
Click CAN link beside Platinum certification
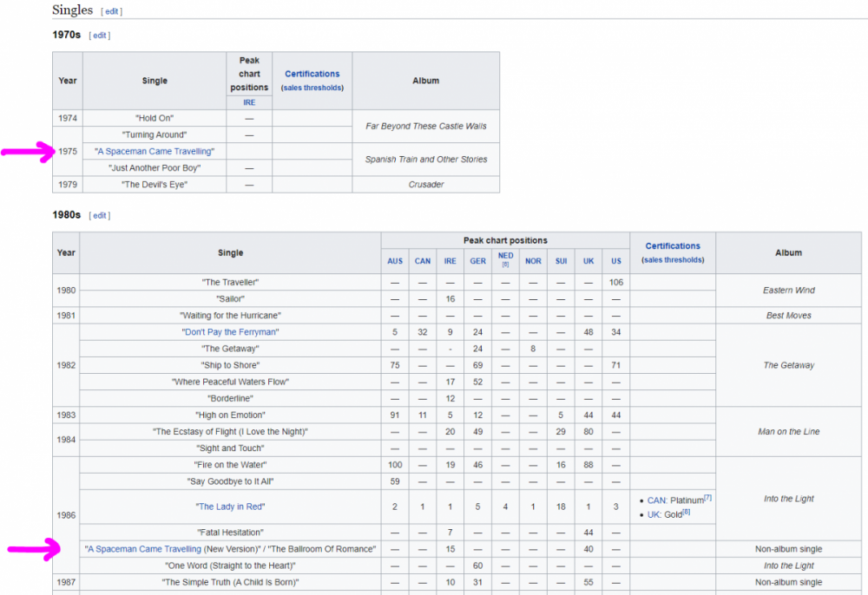656,500
